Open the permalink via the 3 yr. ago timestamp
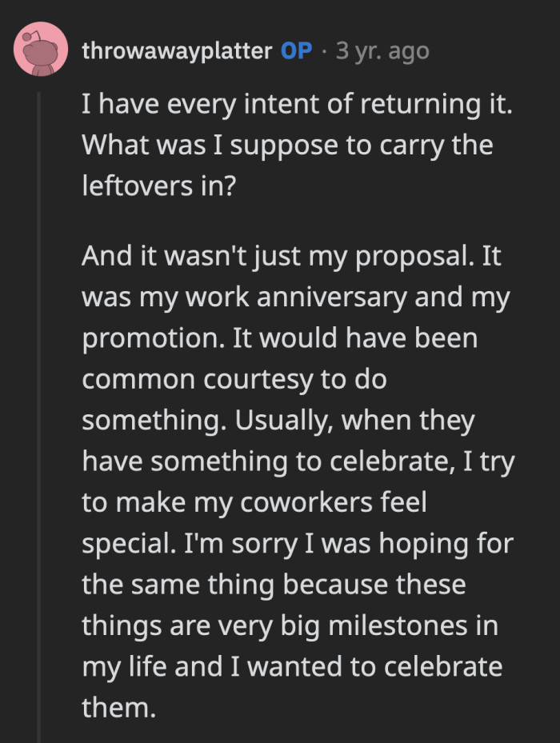560x743 pixels. point(382,50)
